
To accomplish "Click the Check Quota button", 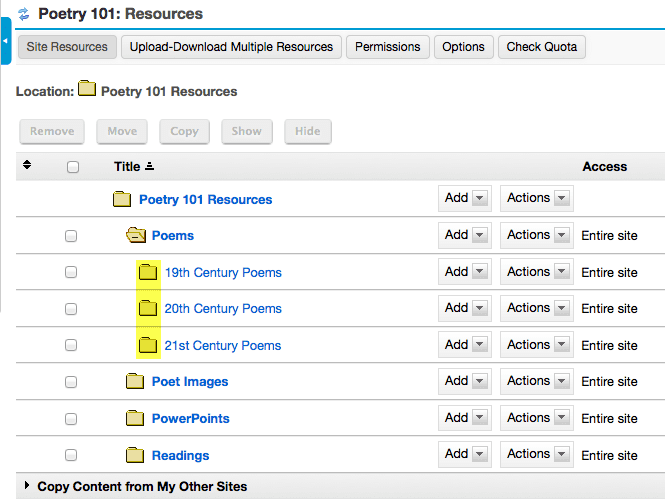I will click(542, 47).
